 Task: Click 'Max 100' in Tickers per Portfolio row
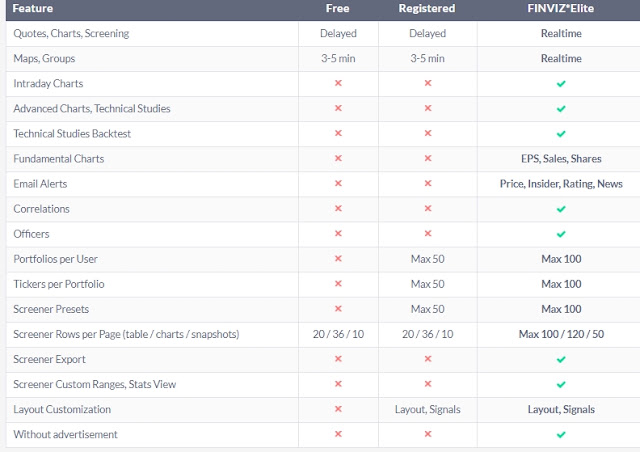coord(561,284)
